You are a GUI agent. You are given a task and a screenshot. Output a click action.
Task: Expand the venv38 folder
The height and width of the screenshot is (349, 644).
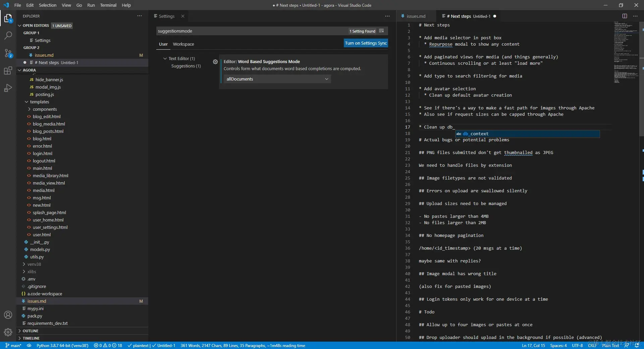click(x=24, y=264)
